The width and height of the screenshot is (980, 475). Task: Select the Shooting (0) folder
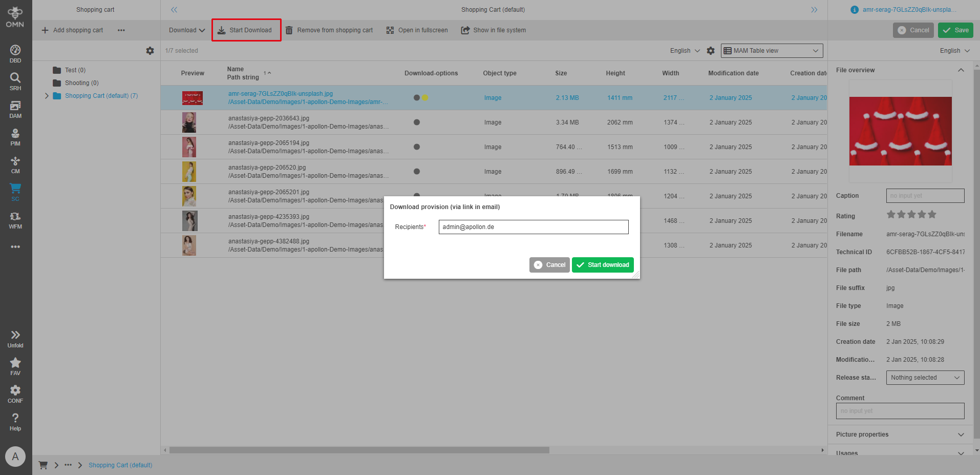pos(81,83)
